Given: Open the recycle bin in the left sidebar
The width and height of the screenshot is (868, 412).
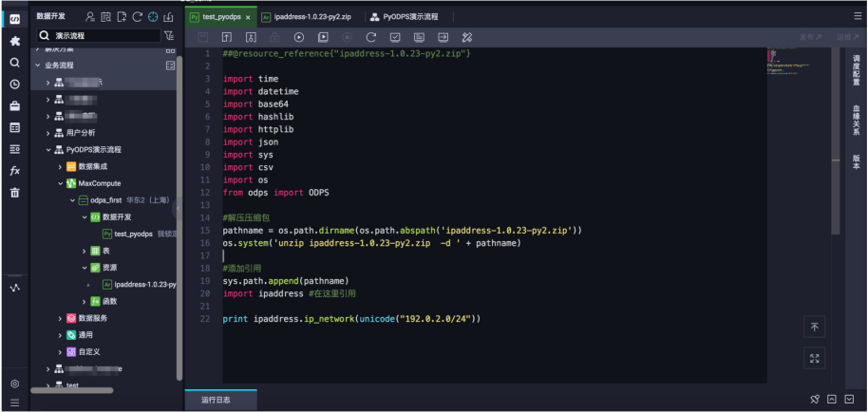Looking at the screenshot, I should pos(15,193).
